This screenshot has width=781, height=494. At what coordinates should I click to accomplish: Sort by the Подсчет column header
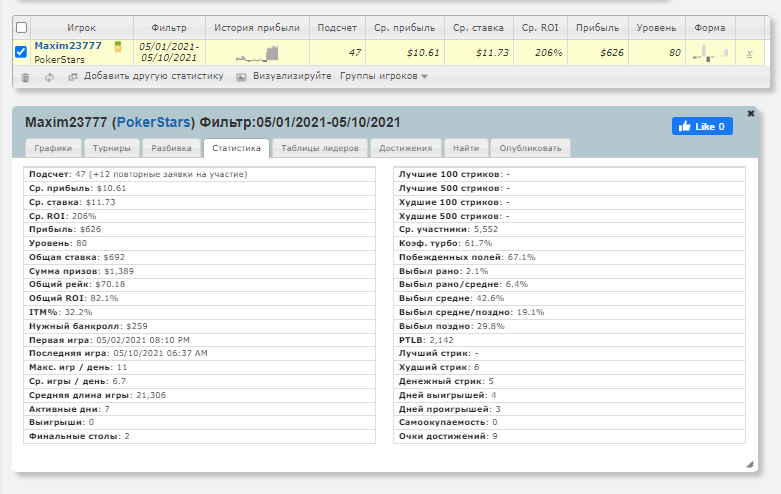coord(337,28)
